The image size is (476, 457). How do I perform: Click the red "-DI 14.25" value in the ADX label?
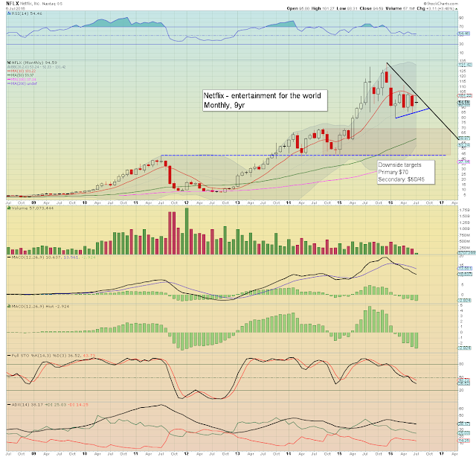(x=77, y=405)
